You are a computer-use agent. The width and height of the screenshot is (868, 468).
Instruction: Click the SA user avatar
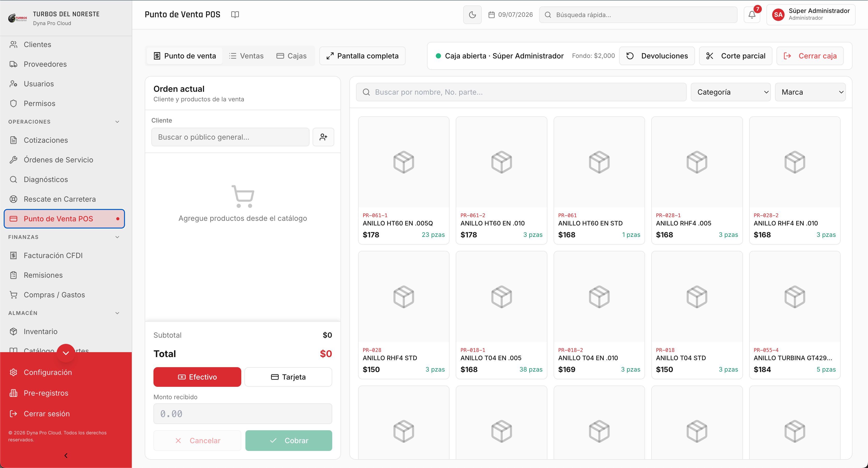coord(778,15)
